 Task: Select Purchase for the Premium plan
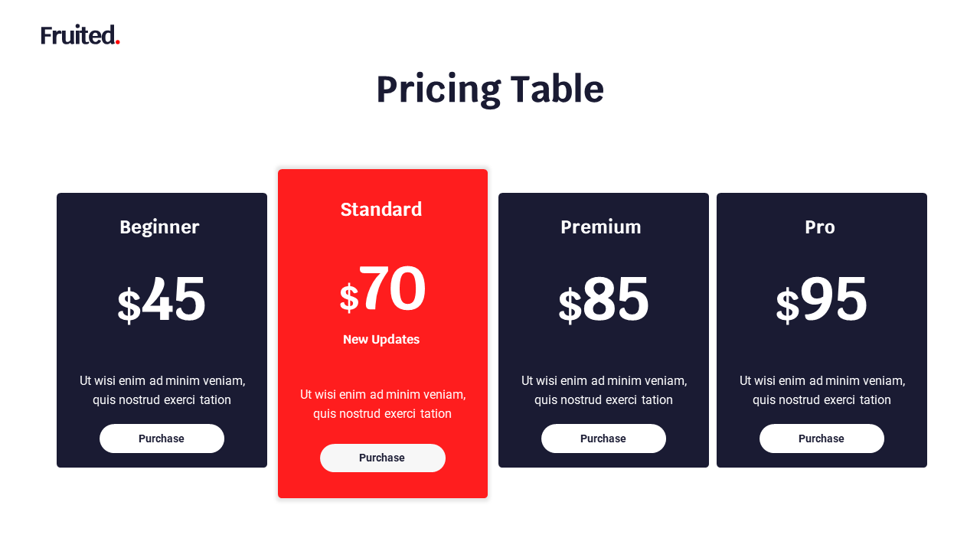(603, 439)
